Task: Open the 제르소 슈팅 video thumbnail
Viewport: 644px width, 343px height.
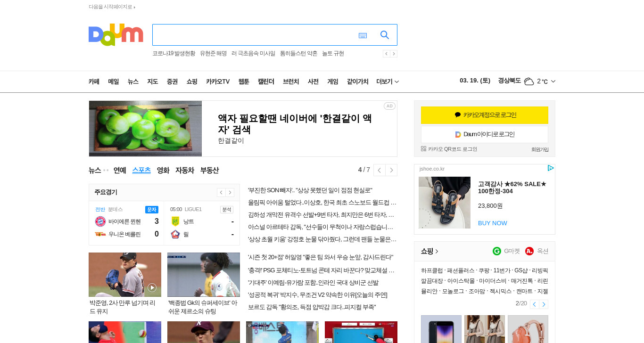Action: click(x=204, y=275)
